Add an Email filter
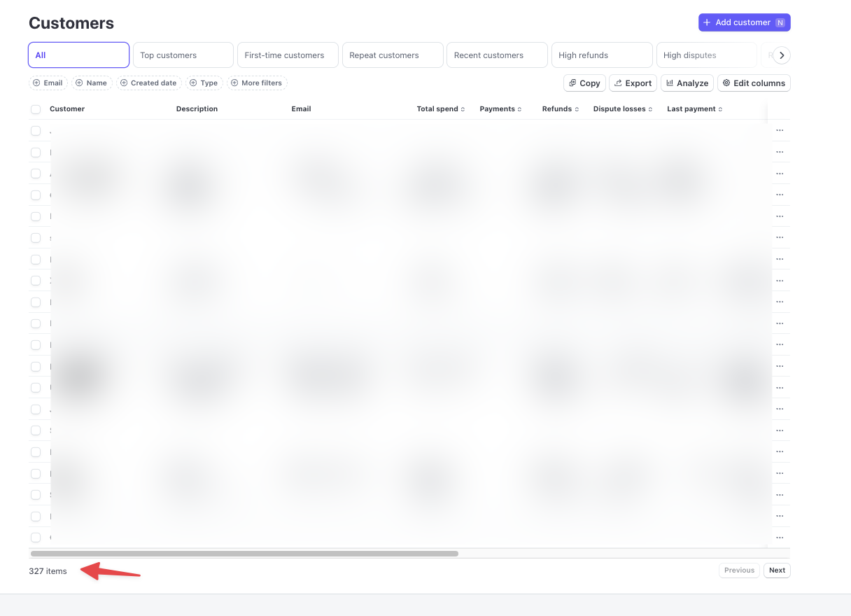Viewport: 851px width, 616px height. pyautogui.click(x=48, y=83)
